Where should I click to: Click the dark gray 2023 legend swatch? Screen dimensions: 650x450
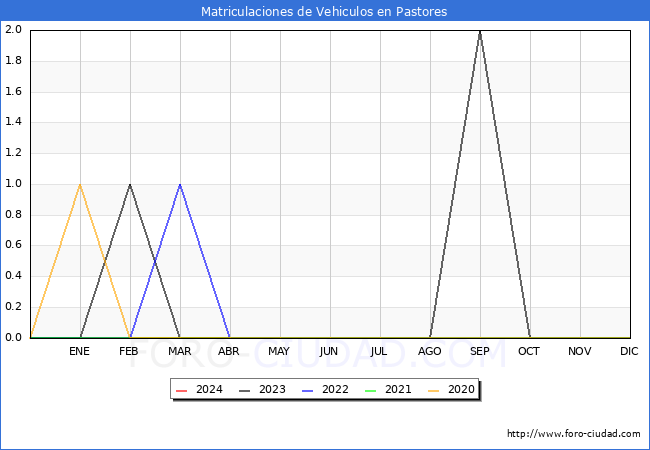point(245,391)
